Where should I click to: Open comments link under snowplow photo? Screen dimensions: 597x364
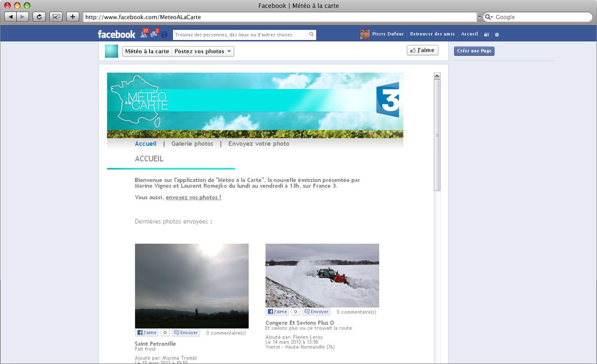(x=356, y=312)
